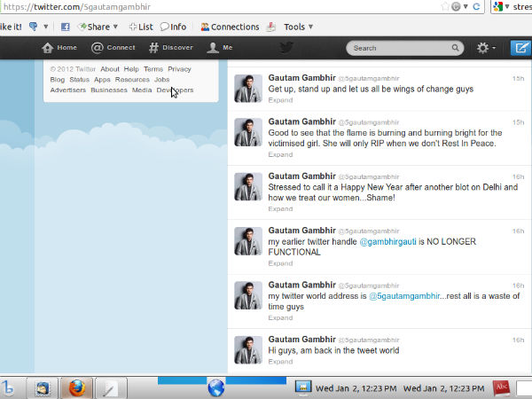The width and height of the screenshot is (532, 399).
Task: Click the 15h timestamp on 'wings of change' tweet
Action: tap(518, 79)
